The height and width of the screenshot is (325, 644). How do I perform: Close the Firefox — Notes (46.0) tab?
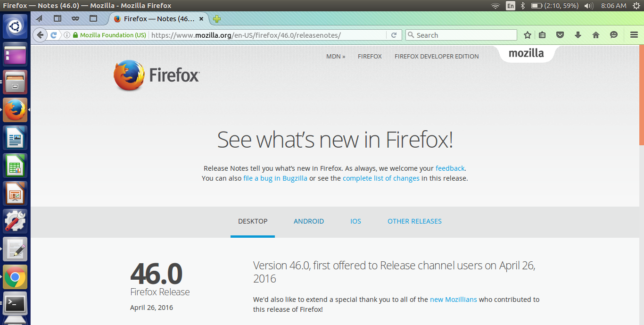click(x=202, y=19)
